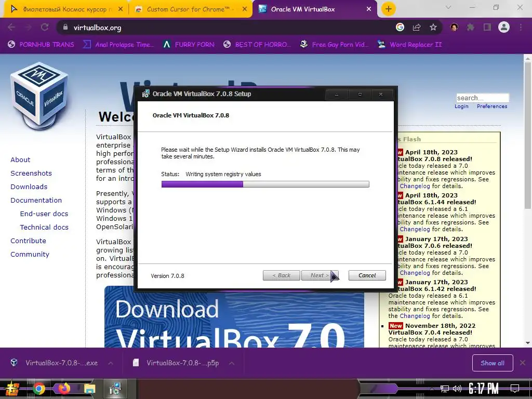The image size is (532, 399).
Task: Click the Contribute link
Action: [x=28, y=241]
